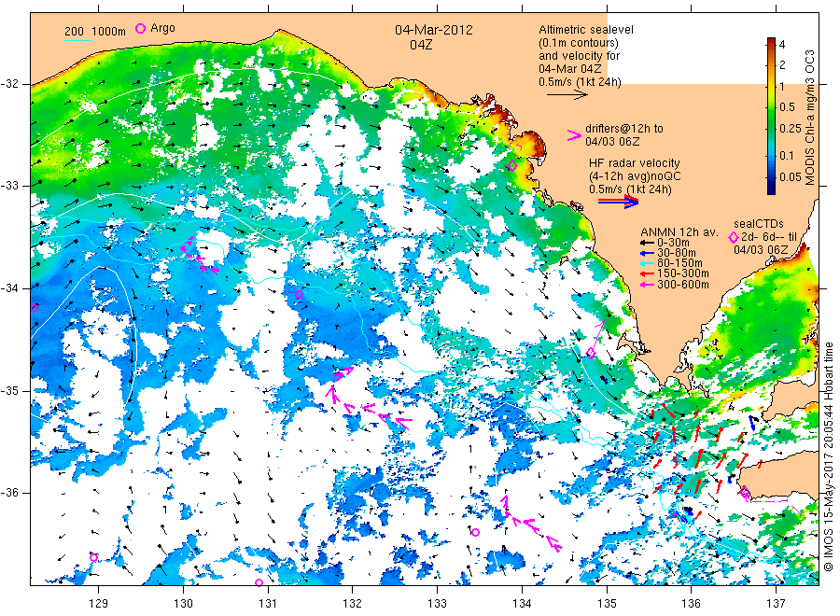The image size is (840, 616).
Task: Click the magenta 300-600m legend arrow
Action: tap(648, 285)
